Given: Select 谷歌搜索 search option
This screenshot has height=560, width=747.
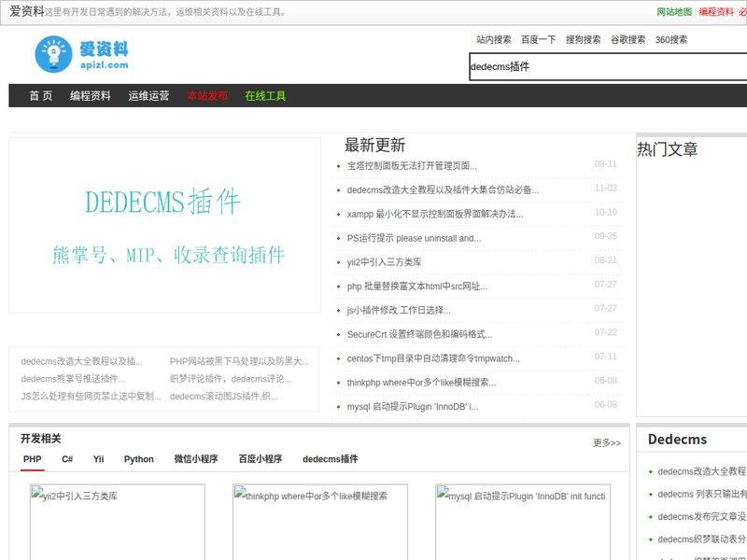Looking at the screenshot, I should coord(627,39).
